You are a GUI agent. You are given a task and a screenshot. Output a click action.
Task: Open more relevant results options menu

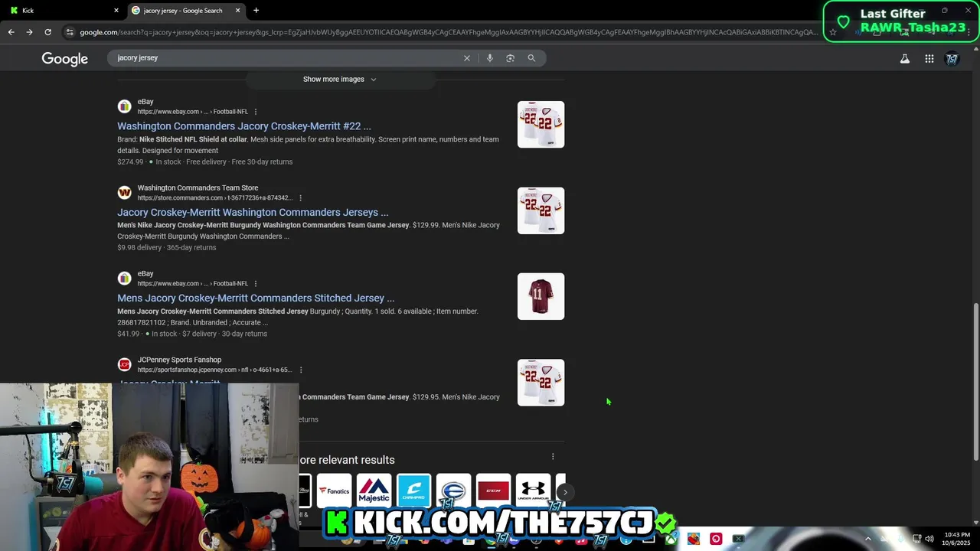click(x=553, y=457)
